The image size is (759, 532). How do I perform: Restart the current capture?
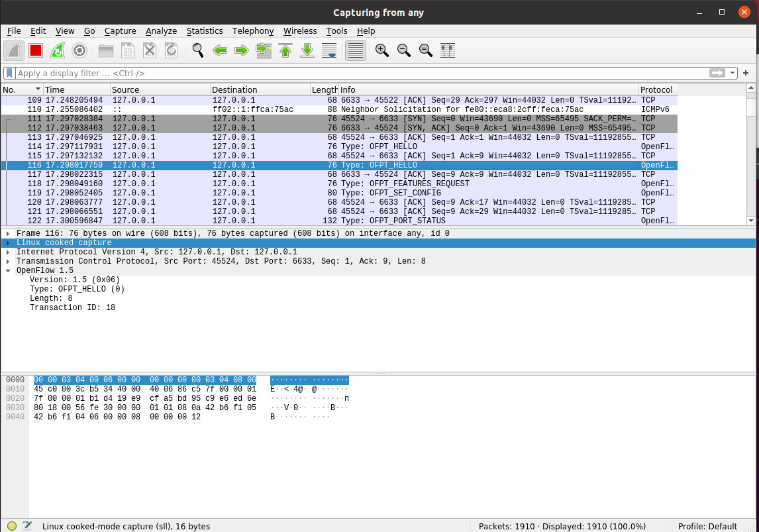(58, 50)
